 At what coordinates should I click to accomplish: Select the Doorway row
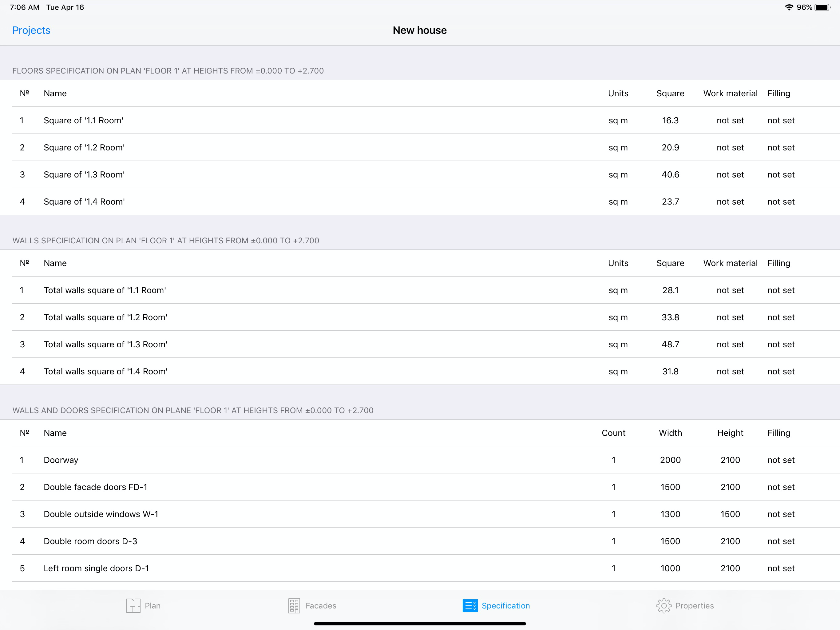[420, 460]
